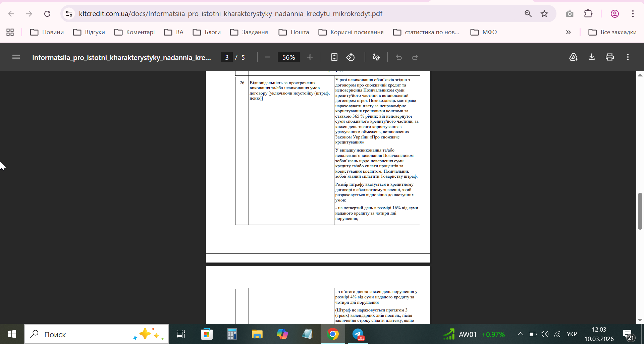Open the Новини bookmark folder
Image resolution: width=644 pixels, height=344 pixels.
coord(47,32)
